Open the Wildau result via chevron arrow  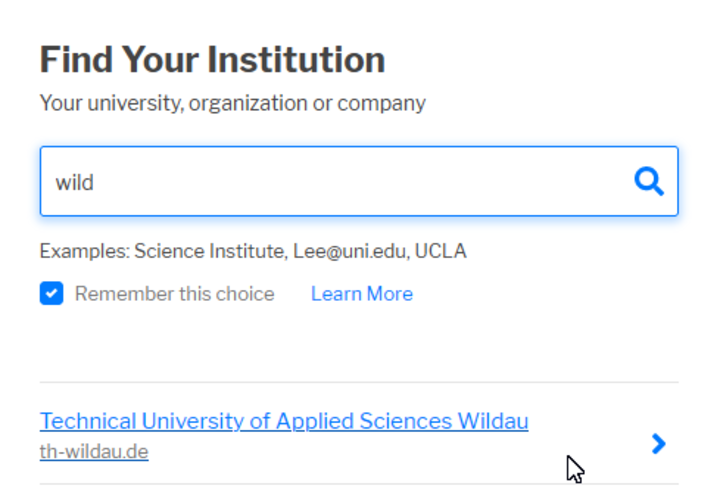click(659, 444)
